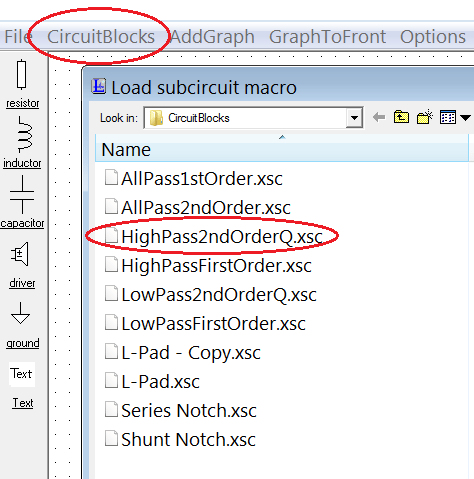The height and width of the screenshot is (479, 474).
Task: Go up one folder level
Action: [x=401, y=117]
